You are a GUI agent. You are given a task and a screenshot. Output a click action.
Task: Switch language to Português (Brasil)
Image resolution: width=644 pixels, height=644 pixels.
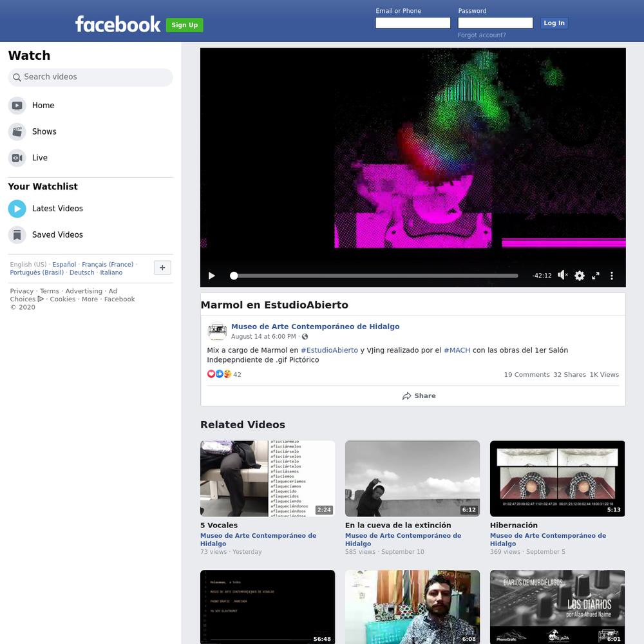click(x=37, y=272)
